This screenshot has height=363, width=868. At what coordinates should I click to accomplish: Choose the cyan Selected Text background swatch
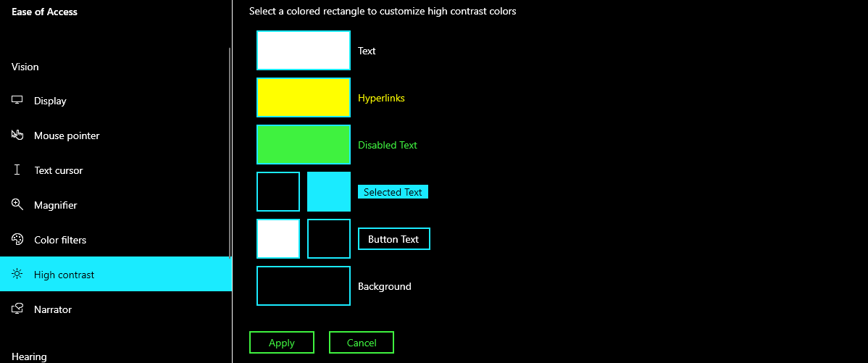pyautogui.click(x=329, y=191)
